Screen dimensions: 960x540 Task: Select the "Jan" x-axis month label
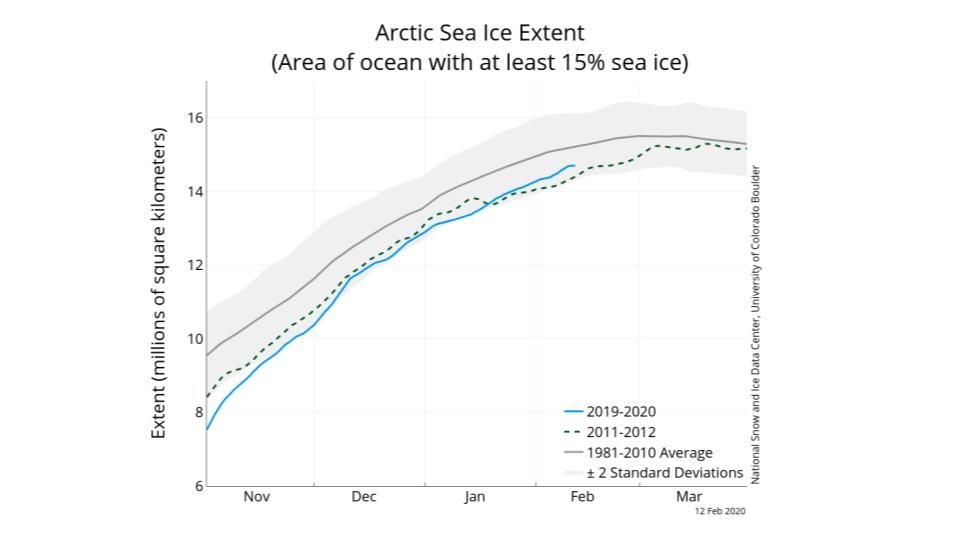pyautogui.click(x=474, y=498)
